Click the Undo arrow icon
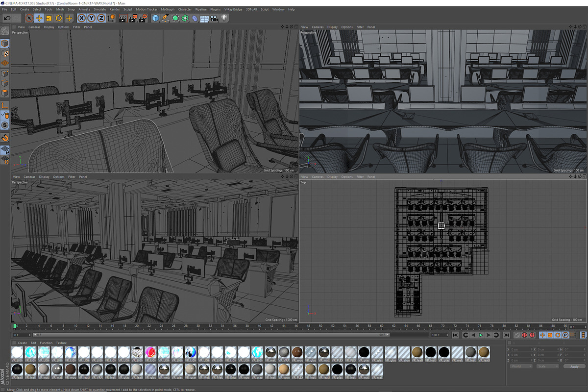588x392 pixels. click(7, 18)
